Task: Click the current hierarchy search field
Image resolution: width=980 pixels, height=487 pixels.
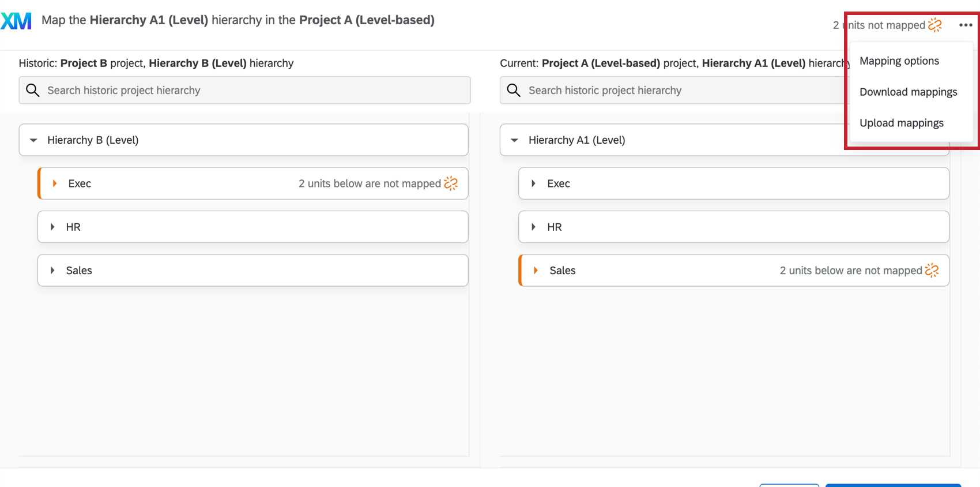Action: pos(663,90)
